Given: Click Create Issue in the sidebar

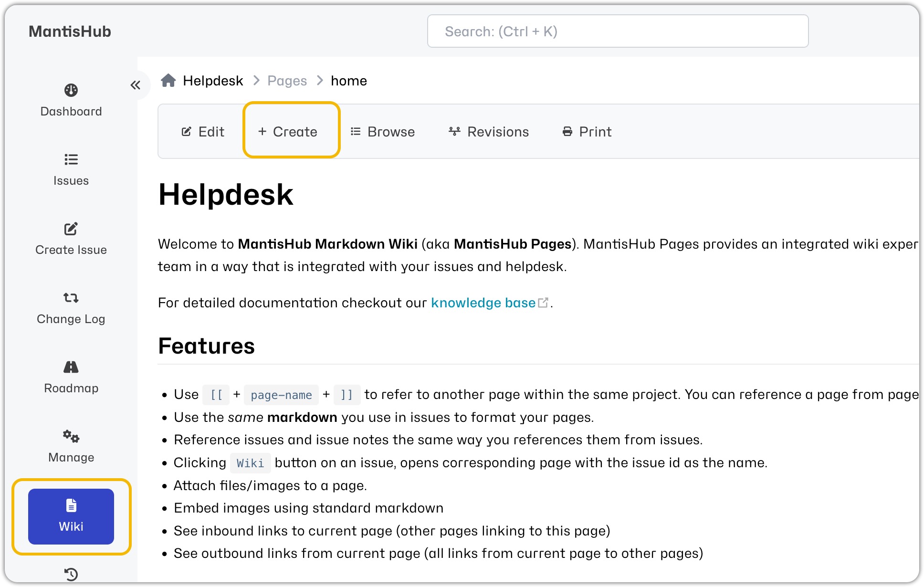Looking at the screenshot, I should click(71, 239).
